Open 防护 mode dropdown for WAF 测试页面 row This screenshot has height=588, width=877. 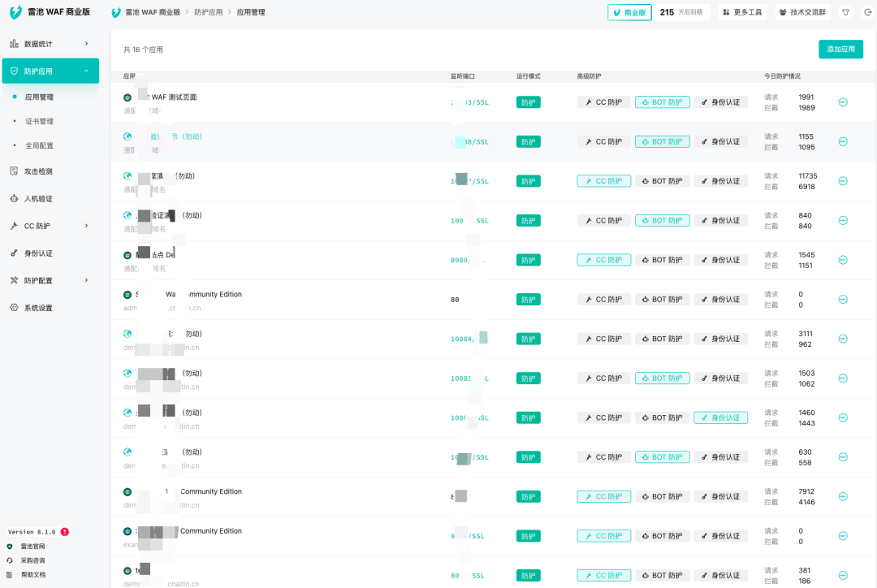click(528, 102)
